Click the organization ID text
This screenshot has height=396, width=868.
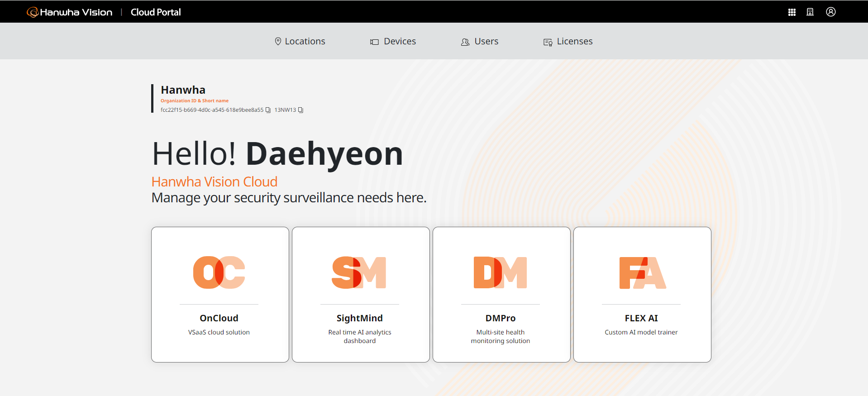pos(212,110)
